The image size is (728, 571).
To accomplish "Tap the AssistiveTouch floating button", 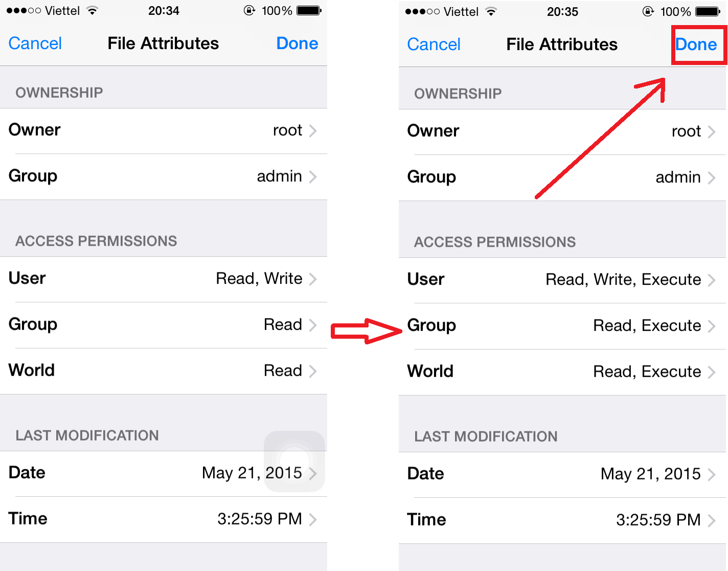I will (294, 461).
